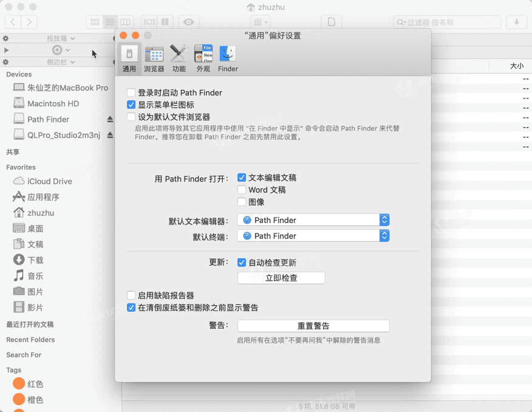Uncheck 文本编辑文稿 checkbox
The width and height of the screenshot is (532, 412).
click(242, 177)
